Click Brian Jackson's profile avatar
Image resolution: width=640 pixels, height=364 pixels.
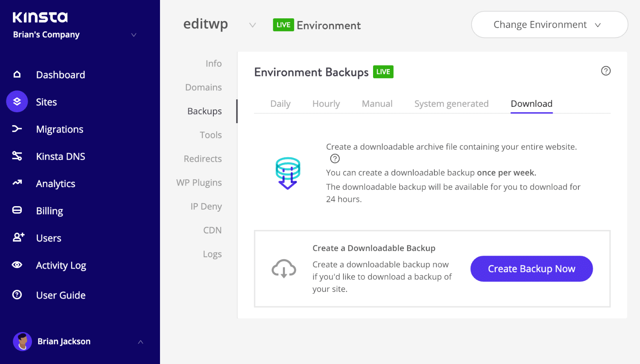[x=22, y=341]
